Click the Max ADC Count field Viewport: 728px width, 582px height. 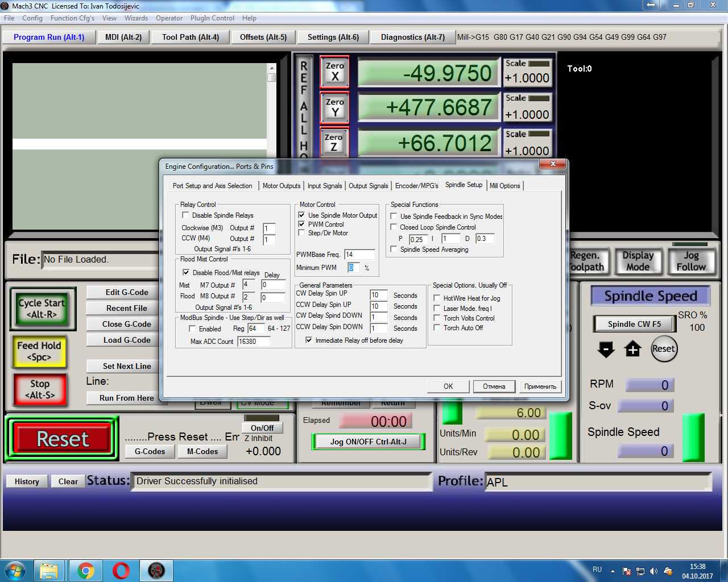pos(254,341)
